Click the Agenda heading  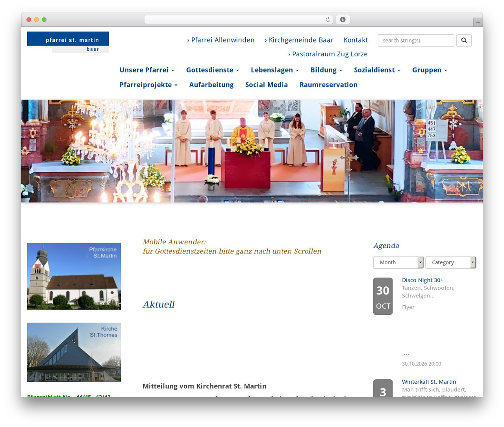[386, 246]
